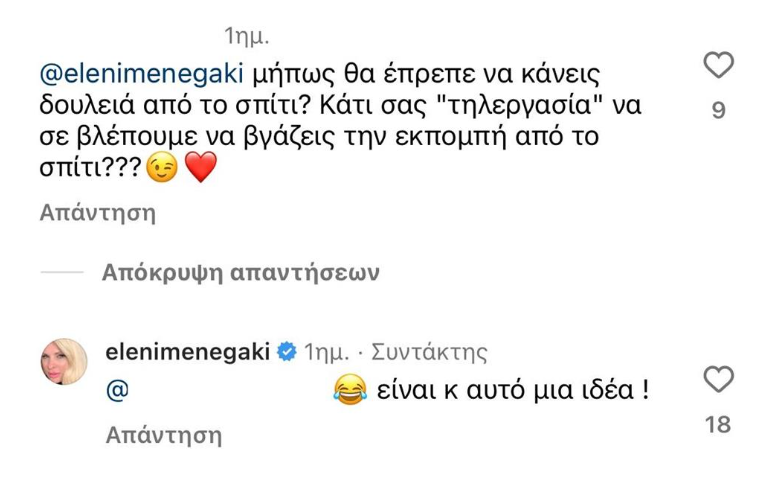The height and width of the screenshot is (485, 778).
Task: Click Απάντηση under elenimenegaki's reply
Action: coord(163,436)
